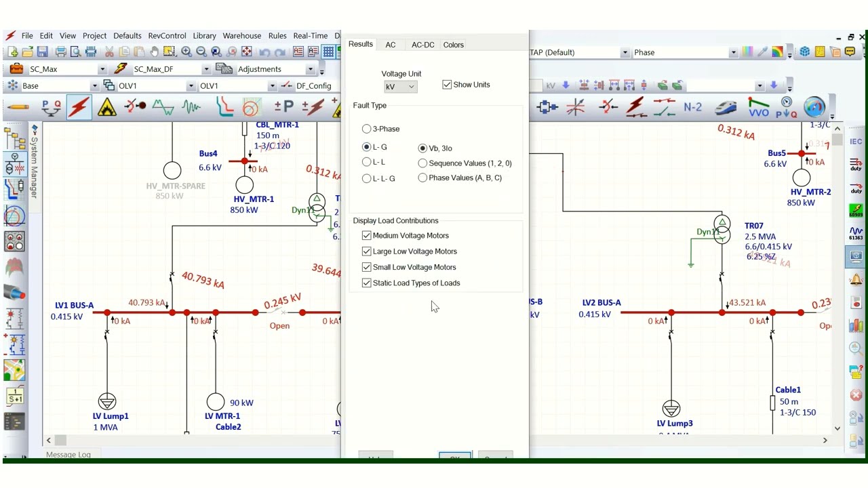The width and height of the screenshot is (868, 488).
Task: Click the horizontal scrollbar thumb of diagram
Action: point(60,440)
